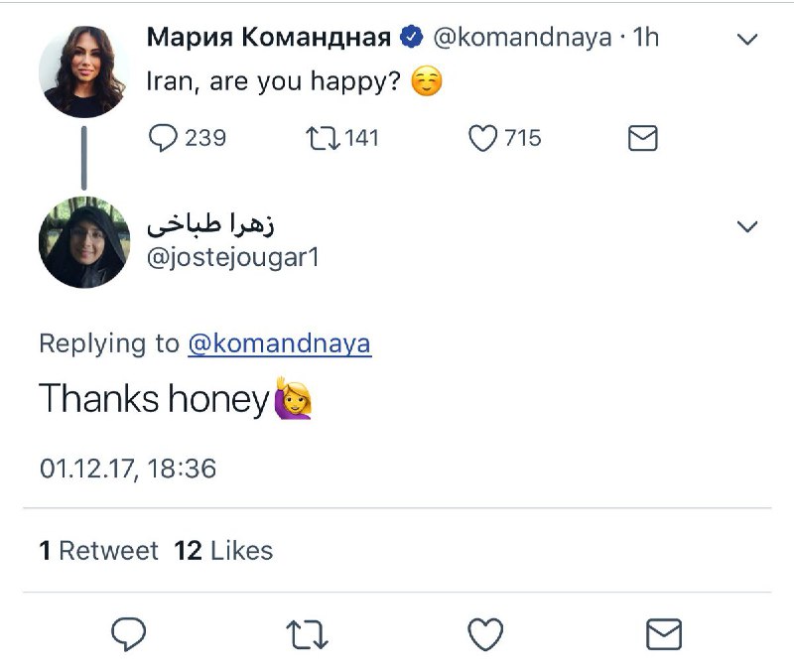The image size is (794, 672).
Task: Open the reply icon on Maria's tweet
Action: point(166,139)
